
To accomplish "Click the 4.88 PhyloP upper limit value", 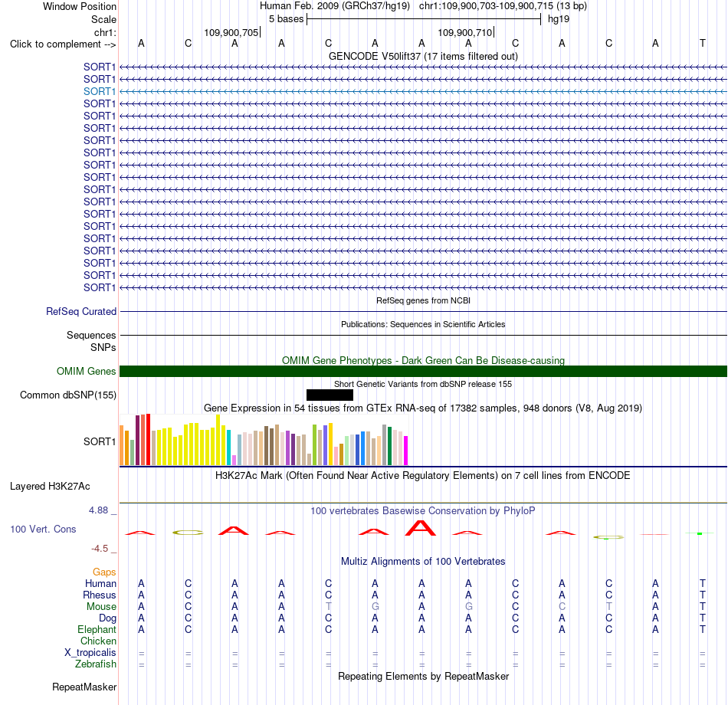I will pos(98,510).
